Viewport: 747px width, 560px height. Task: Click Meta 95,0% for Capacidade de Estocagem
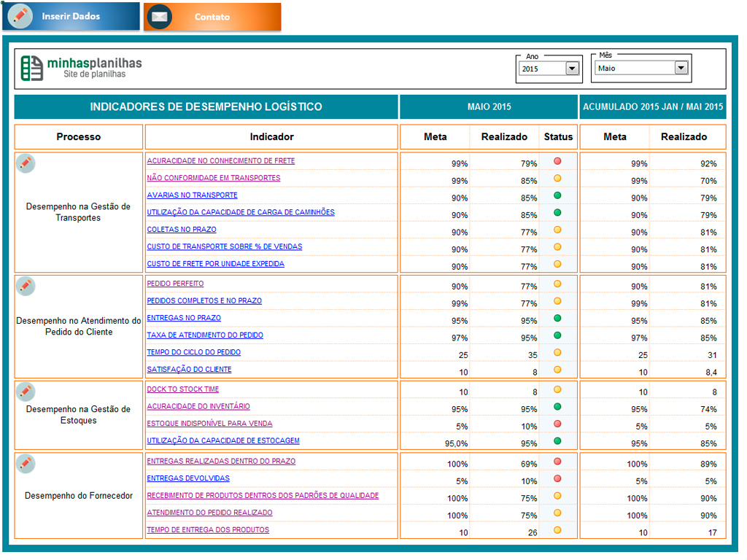(x=457, y=444)
